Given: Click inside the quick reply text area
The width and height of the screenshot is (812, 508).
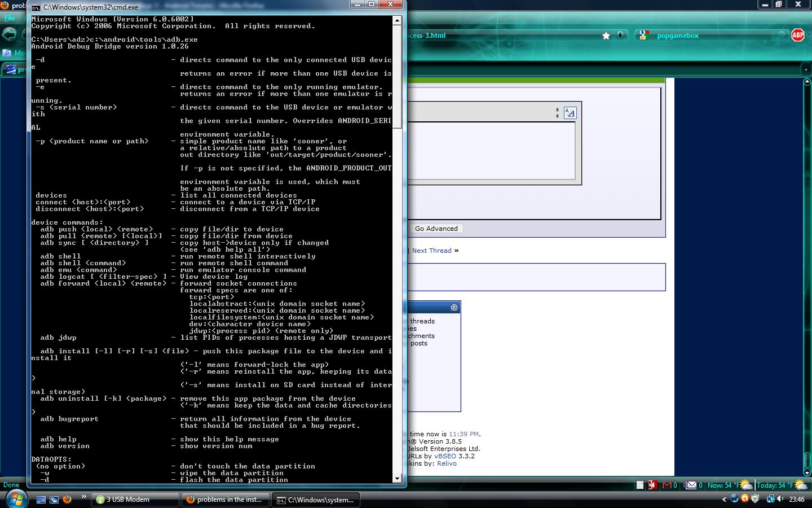Looking at the screenshot, I should (x=491, y=150).
